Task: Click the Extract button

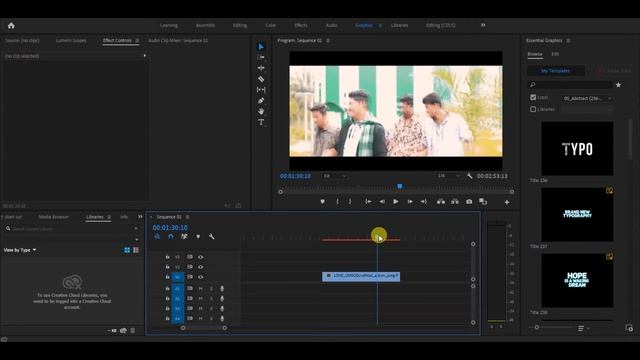Action: pos(455,202)
